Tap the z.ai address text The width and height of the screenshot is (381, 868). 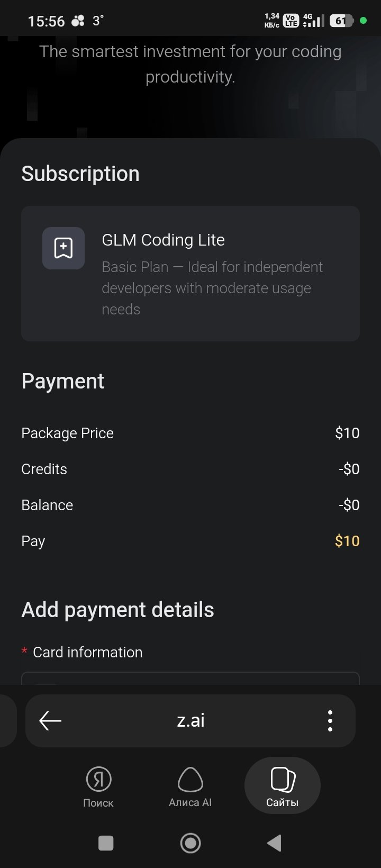[190, 720]
